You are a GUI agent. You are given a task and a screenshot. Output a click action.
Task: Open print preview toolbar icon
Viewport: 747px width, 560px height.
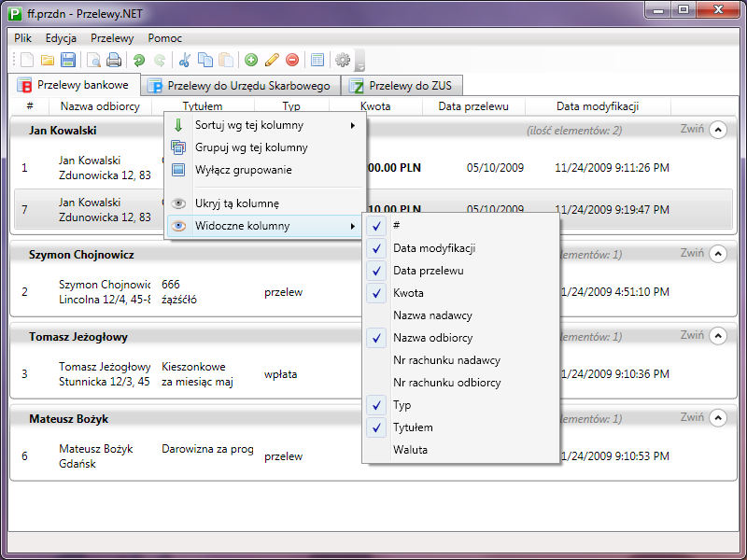(93, 60)
